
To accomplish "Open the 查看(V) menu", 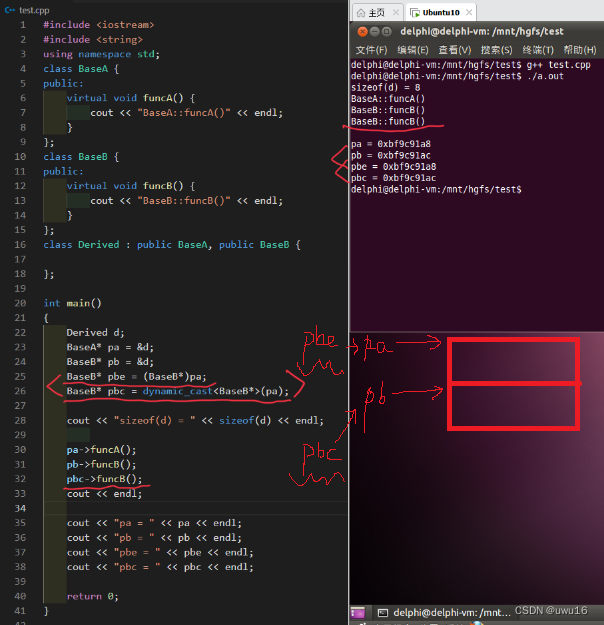I will click(x=454, y=50).
